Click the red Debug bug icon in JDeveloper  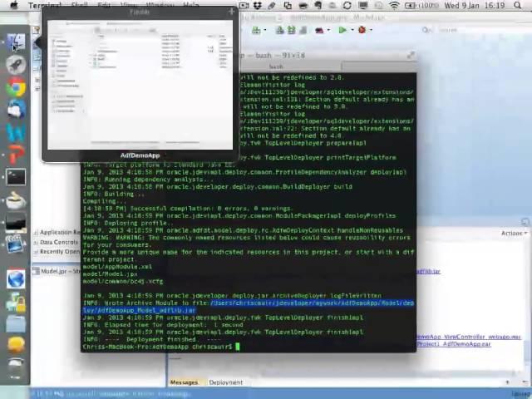pos(362,30)
